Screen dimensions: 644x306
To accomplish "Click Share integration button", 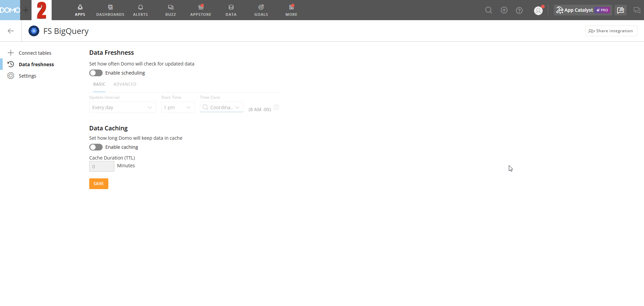I will tap(611, 31).
